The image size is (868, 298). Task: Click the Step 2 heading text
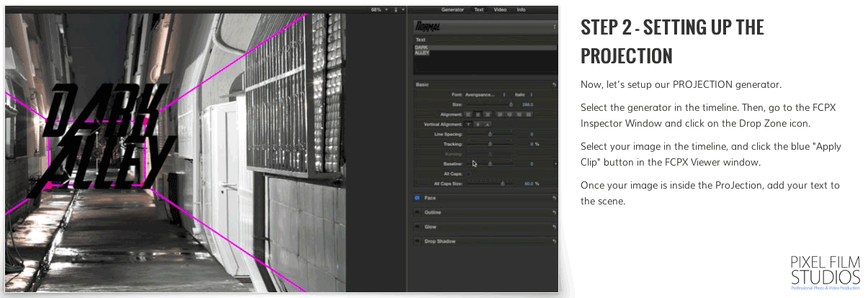click(x=672, y=41)
